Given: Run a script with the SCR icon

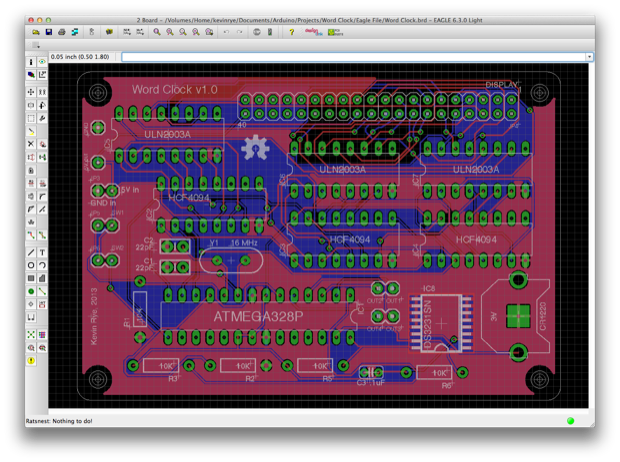Looking at the screenshot, I should [127, 32].
